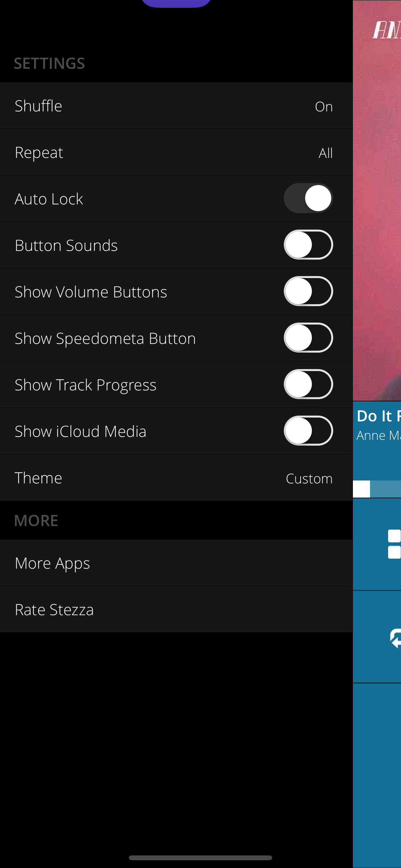Viewport: 401px width, 868px height.
Task: Switch on Show iCloud Media
Action: [308, 431]
